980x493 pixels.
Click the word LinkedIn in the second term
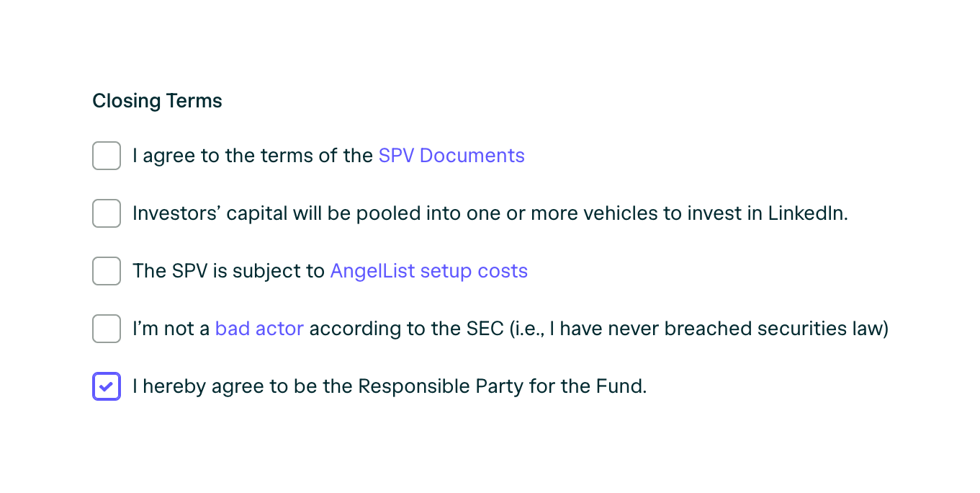pyautogui.click(x=806, y=213)
